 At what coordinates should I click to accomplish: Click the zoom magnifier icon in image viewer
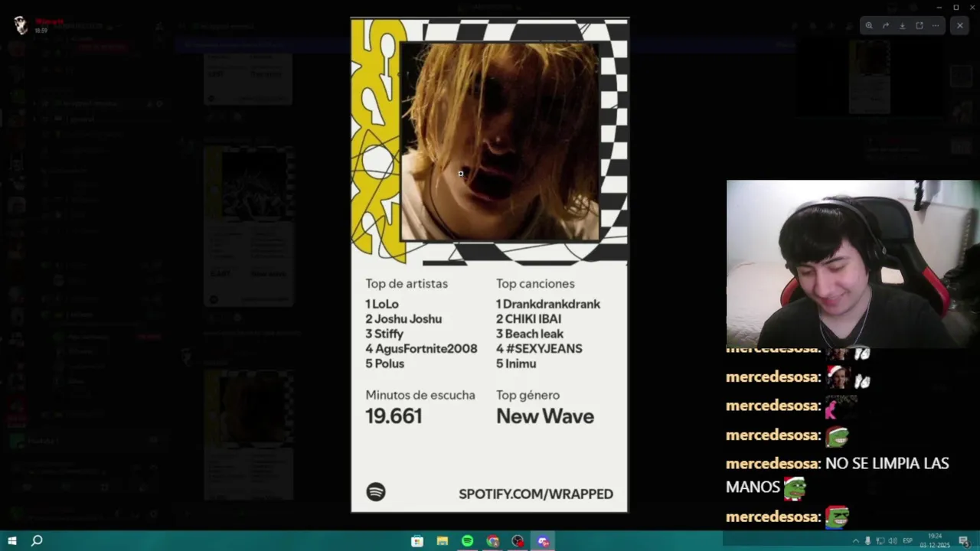point(869,25)
